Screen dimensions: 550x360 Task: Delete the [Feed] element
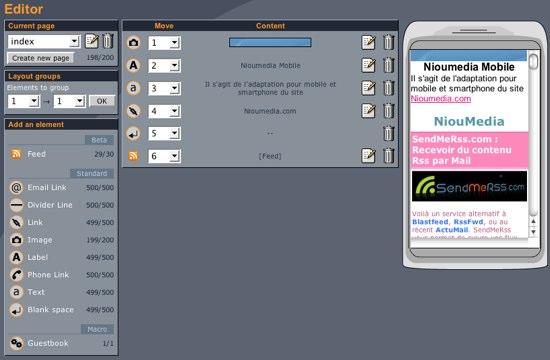coord(388,156)
